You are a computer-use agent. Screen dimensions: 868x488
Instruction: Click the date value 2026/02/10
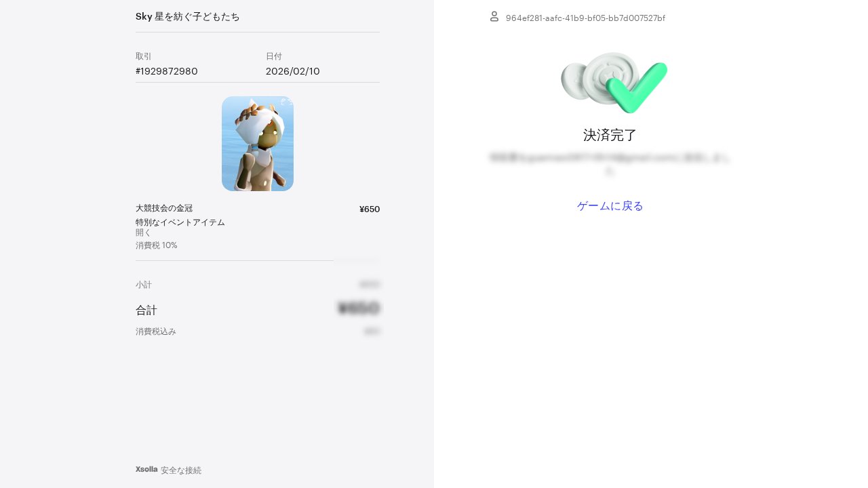click(x=293, y=71)
